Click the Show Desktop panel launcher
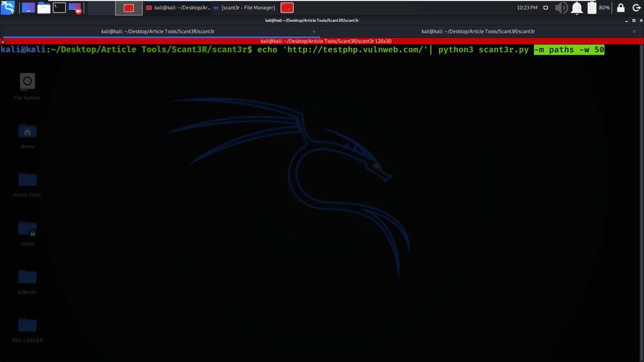Viewport: 644px width, 362px height. point(28,8)
